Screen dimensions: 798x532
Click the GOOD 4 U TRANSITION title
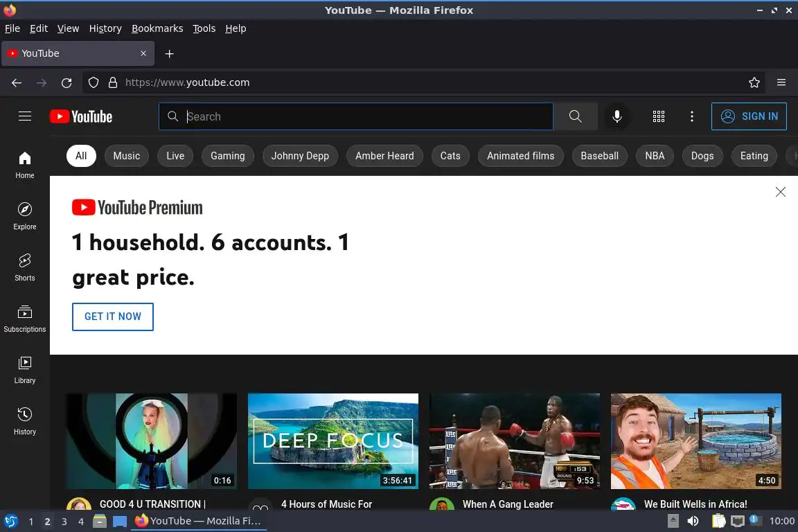152,504
